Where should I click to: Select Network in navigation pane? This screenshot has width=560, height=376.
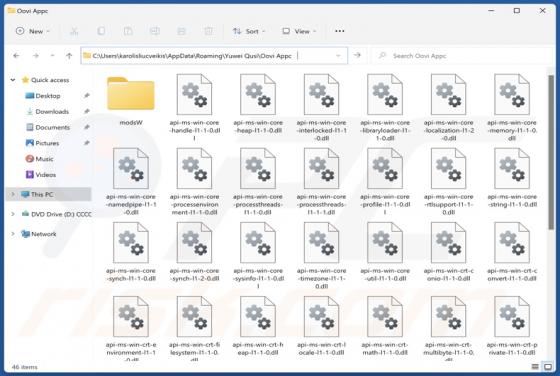pos(39,234)
